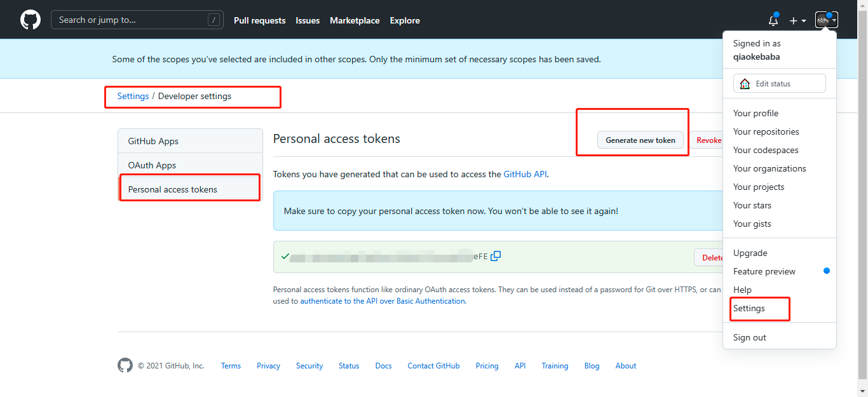868x397 pixels.
Task: Open the Terms footer link
Action: coord(231,366)
